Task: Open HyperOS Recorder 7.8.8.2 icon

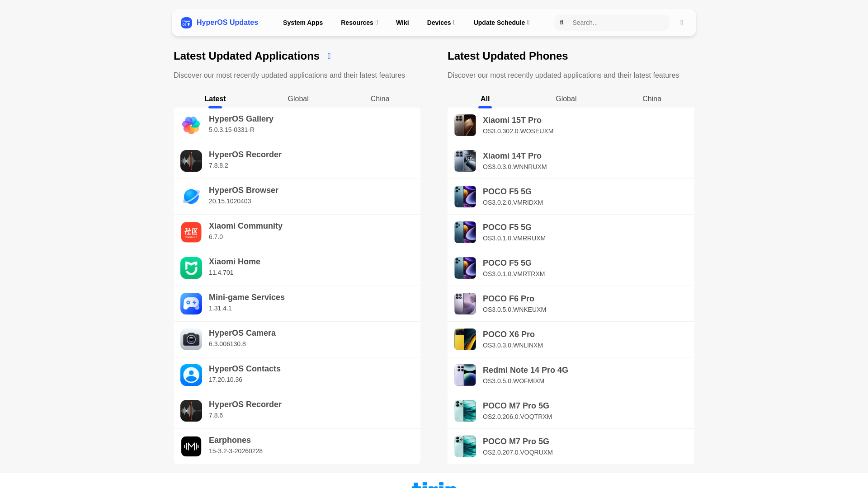Action: [191, 161]
